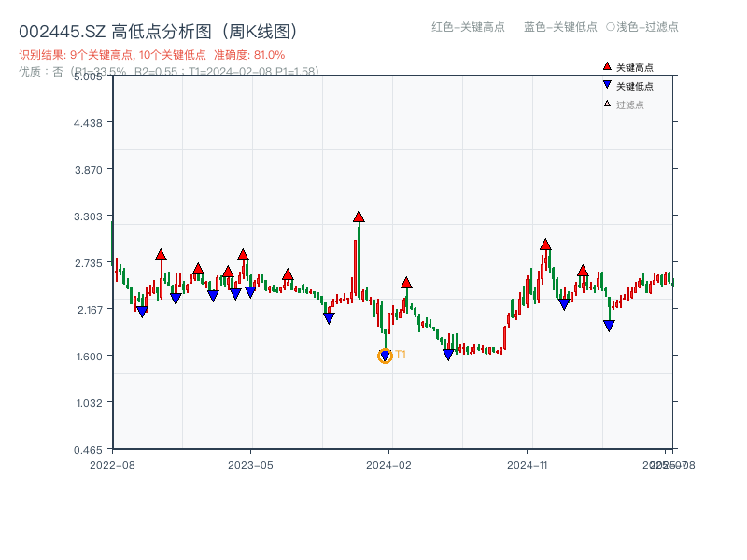Select the red triangle just right of T1
Viewport: 747px width, 560px height.
click(406, 283)
